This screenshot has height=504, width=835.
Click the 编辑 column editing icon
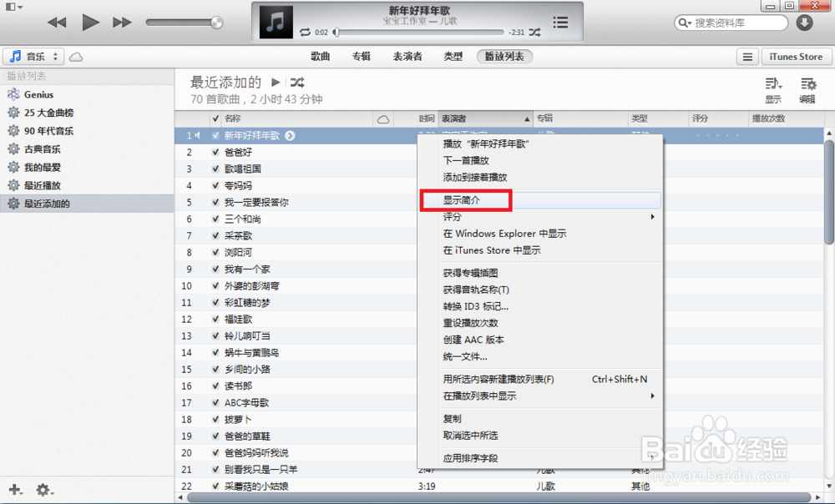pos(807,84)
